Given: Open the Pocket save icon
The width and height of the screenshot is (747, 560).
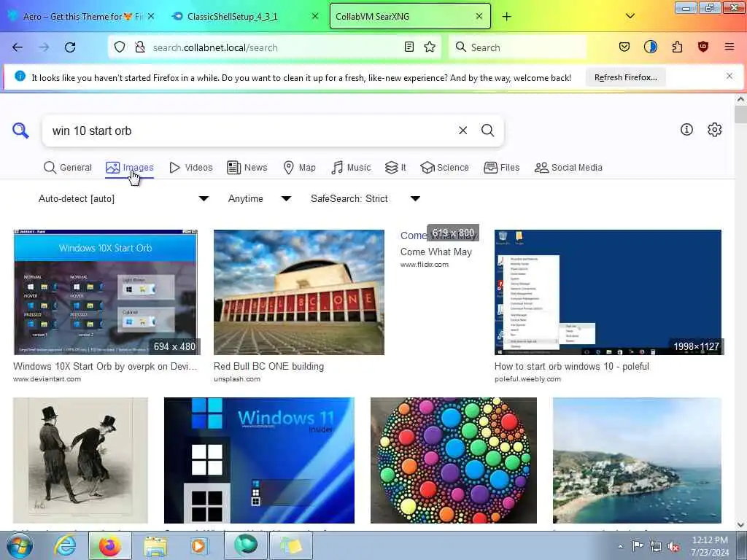Looking at the screenshot, I should 624,47.
